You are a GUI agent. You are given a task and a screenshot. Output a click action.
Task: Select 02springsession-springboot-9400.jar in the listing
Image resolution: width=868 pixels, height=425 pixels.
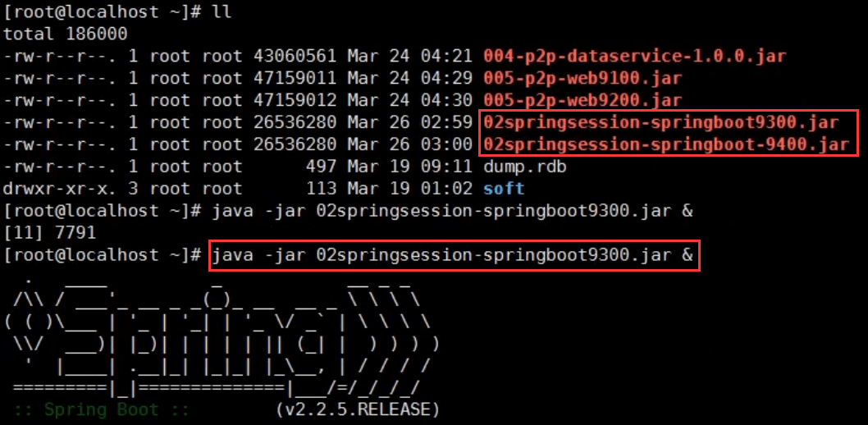[666, 144]
